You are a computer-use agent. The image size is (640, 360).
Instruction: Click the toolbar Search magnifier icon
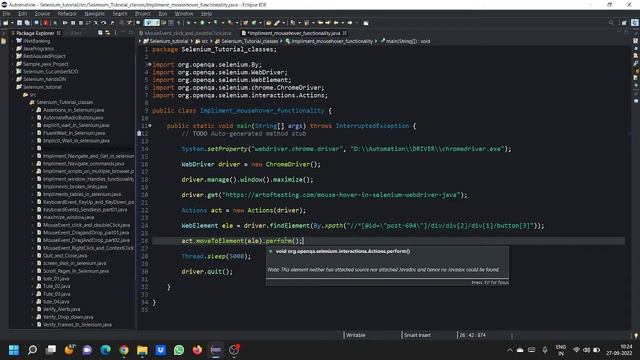pyautogui.click(x=611, y=23)
